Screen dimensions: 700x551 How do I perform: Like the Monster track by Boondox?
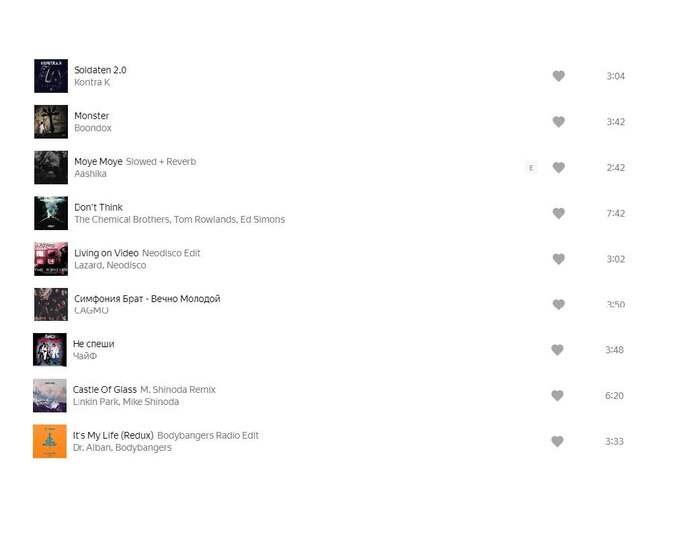point(558,122)
